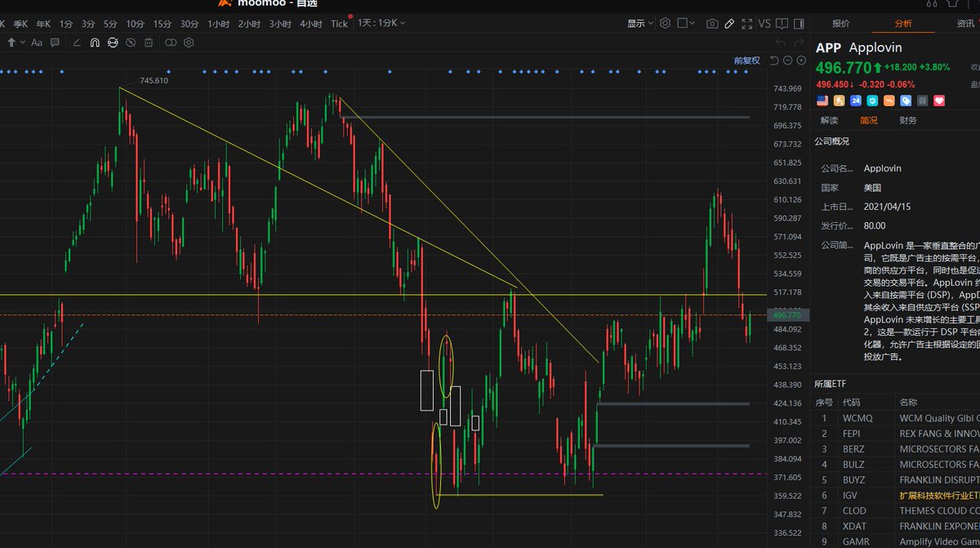980x548 pixels.
Task: Switch chart to 1小时 interval
Action: 219,24
